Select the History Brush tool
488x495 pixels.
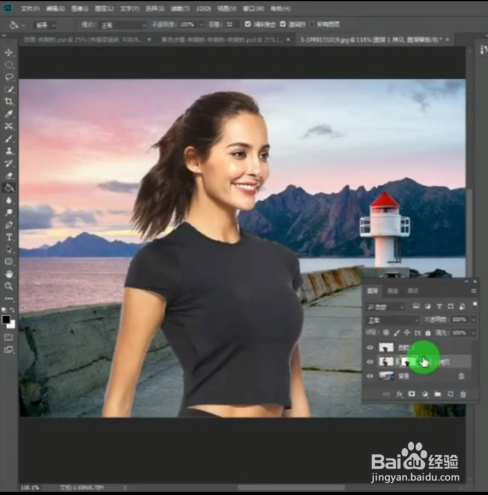[9, 163]
